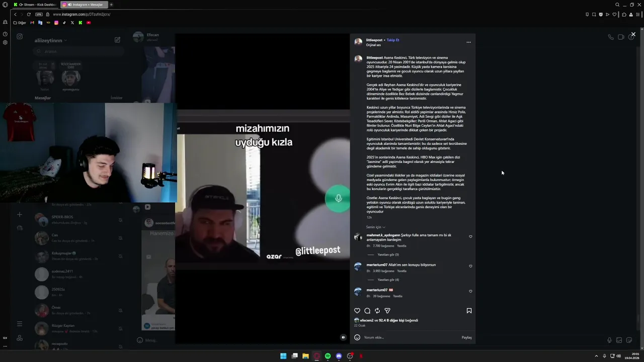Screen dimensions: 644x362
Task: Open the browser sidebar settings gear icon
Action: pyautogui.click(x=5, y=42)
